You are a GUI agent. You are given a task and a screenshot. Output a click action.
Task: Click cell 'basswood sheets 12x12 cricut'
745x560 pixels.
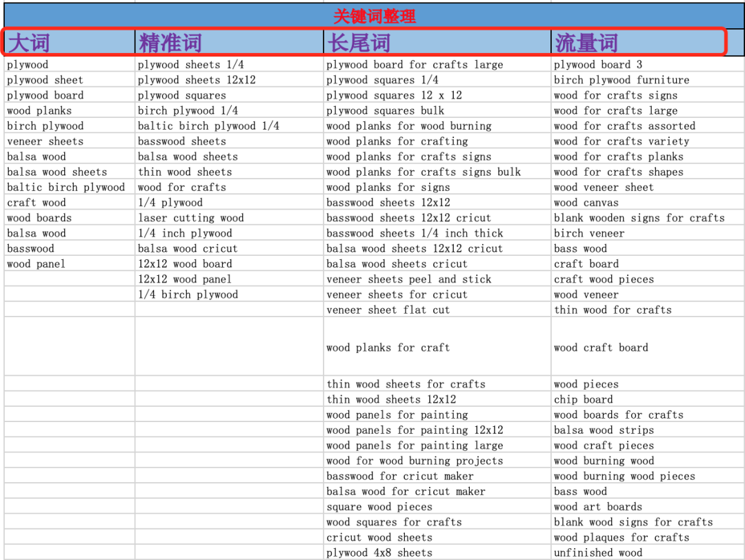coord(437,218)
